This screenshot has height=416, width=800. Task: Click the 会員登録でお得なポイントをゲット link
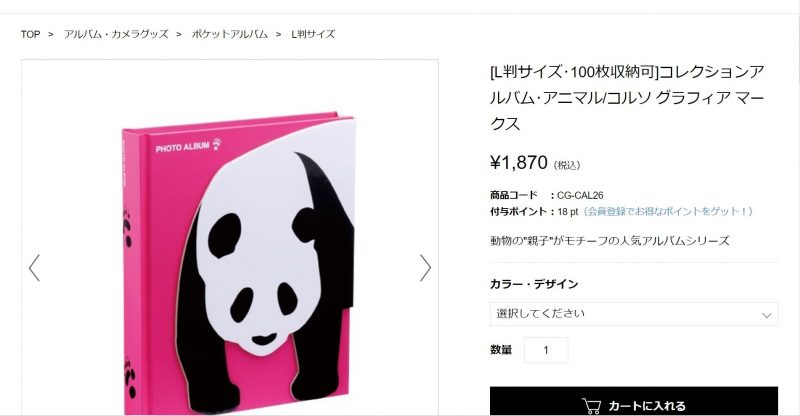pos(667,211)
